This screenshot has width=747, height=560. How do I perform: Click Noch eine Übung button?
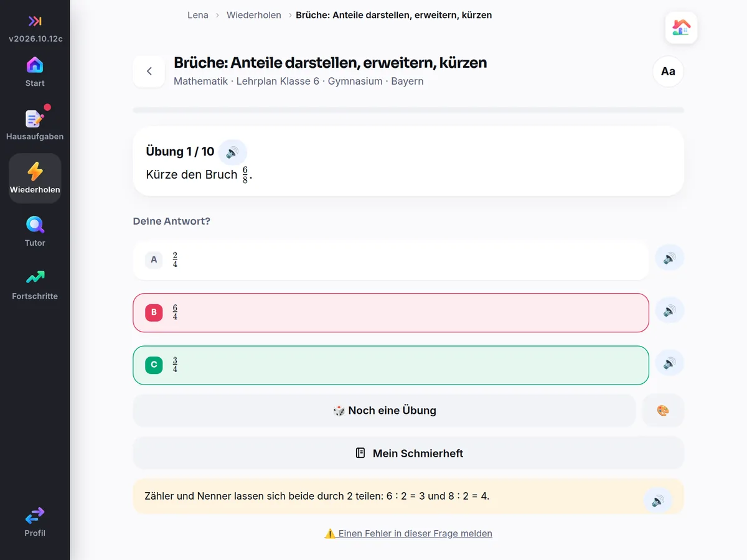point(385,411)
